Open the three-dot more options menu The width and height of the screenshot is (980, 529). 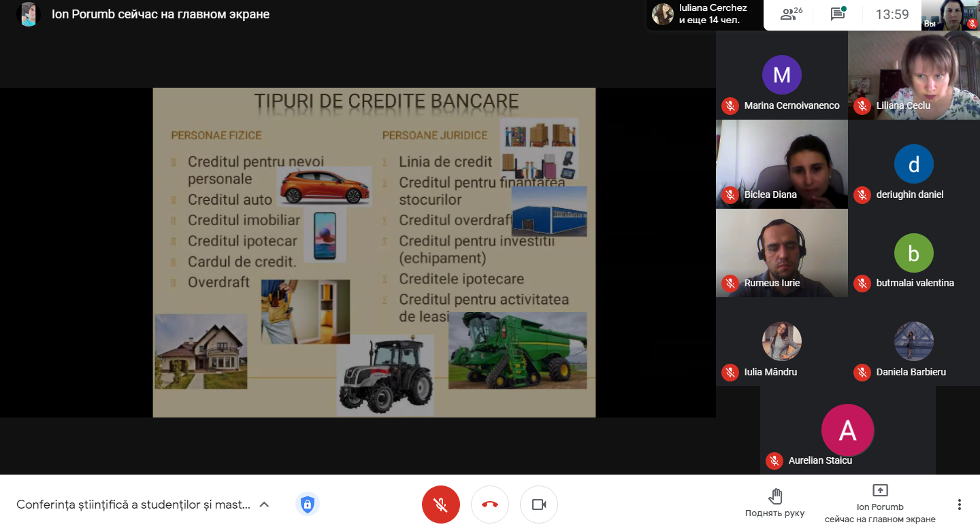click(959, 505)
